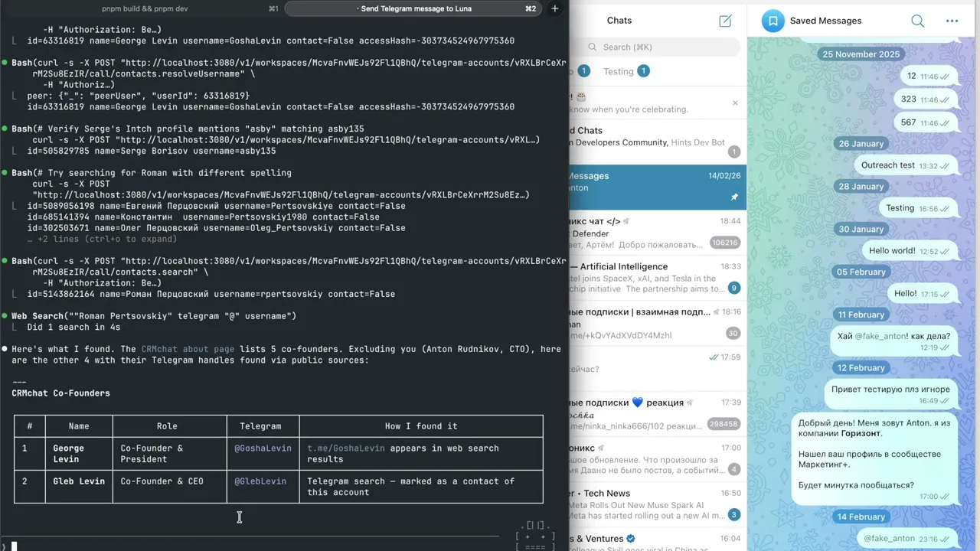Screen dimensions: 980x551
Task: Add a new terminal tab with plus
Action: (555, 8)
